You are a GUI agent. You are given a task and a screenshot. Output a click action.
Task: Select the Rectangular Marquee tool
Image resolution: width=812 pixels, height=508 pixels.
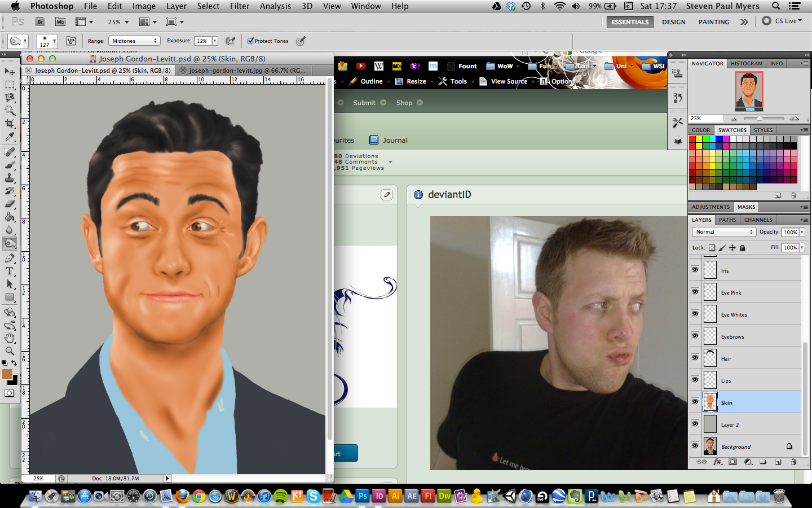pos(10,85)
